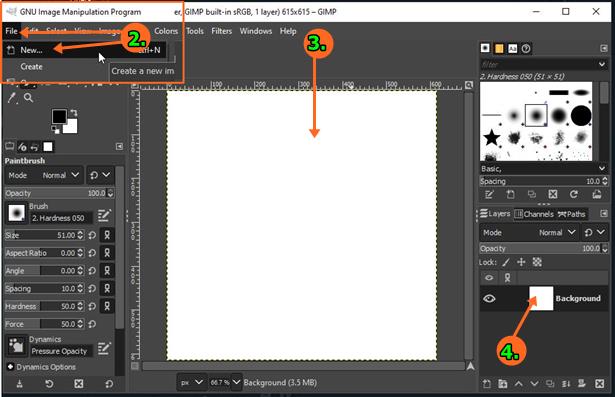Switch to the Channels tab
Image resolution: width=615 pixels, height=397 pixels.
pos(534,214)
